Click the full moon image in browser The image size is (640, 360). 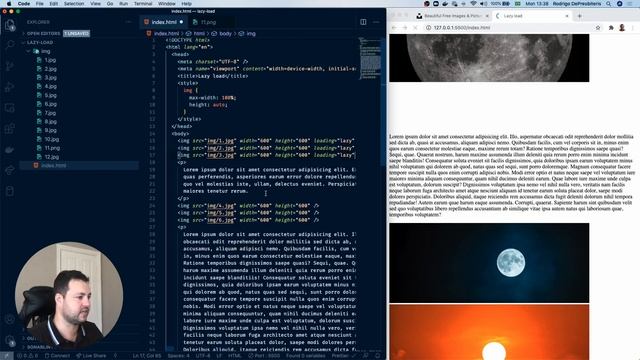pyautogui.click(x=489, y=263)
